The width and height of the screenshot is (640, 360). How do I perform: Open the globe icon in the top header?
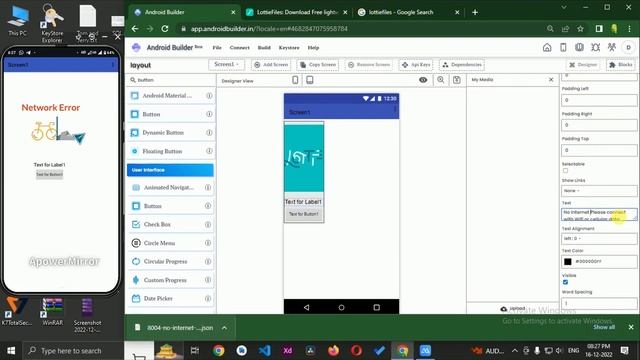point(579,48)
